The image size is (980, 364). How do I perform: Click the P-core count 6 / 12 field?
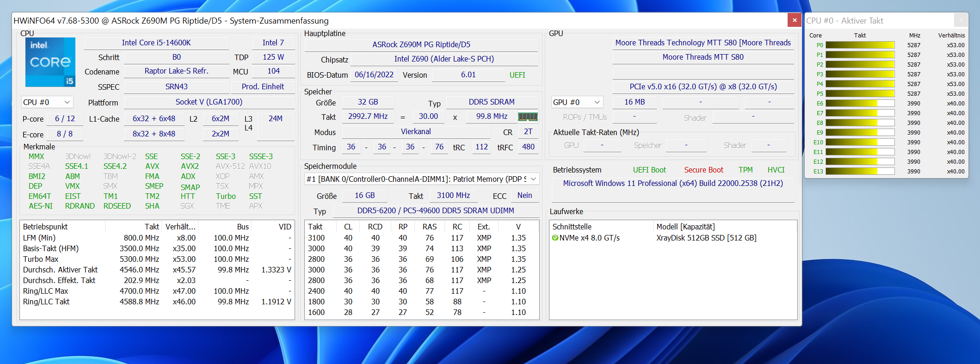[x=65, y=119]
